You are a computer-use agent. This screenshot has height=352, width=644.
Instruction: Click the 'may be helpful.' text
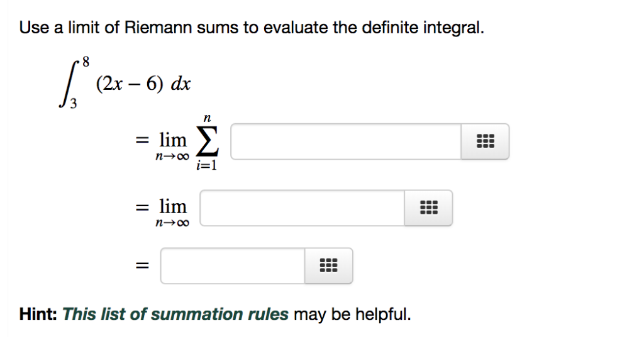[352, 314]
